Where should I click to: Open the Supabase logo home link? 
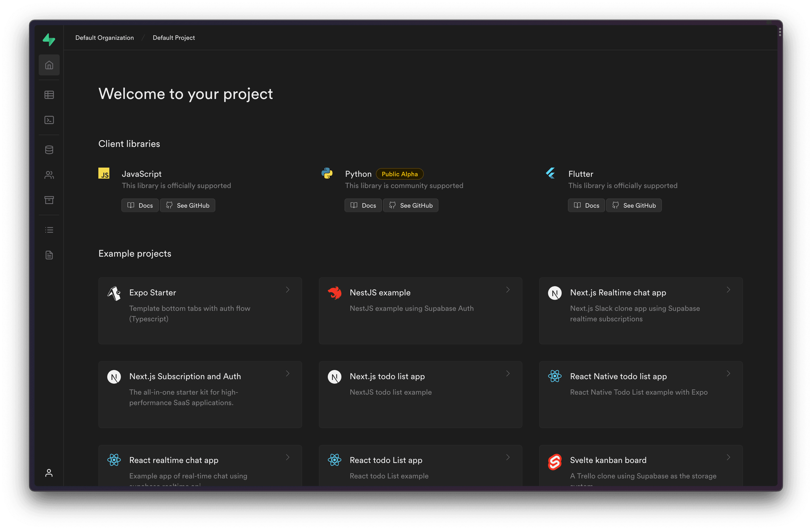[x=49, y=40]
